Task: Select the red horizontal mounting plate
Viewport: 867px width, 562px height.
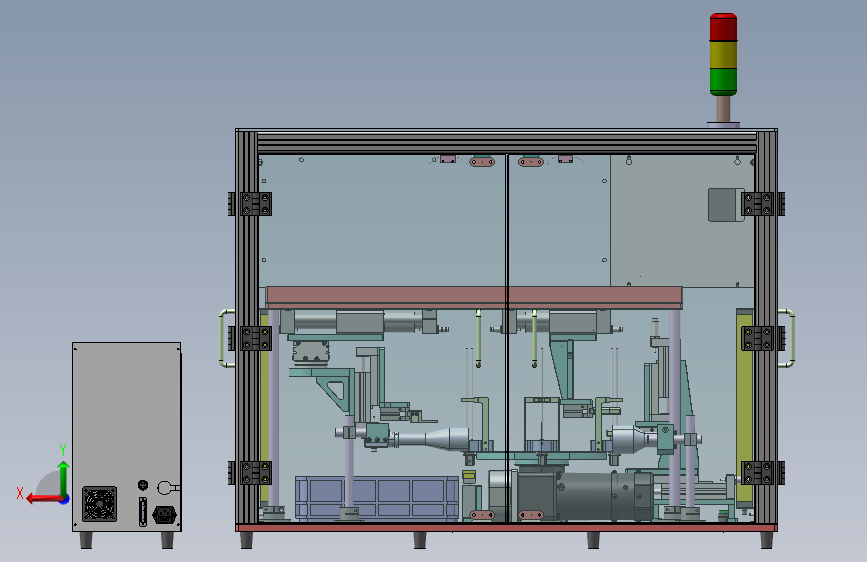Action: pos(474,298)
